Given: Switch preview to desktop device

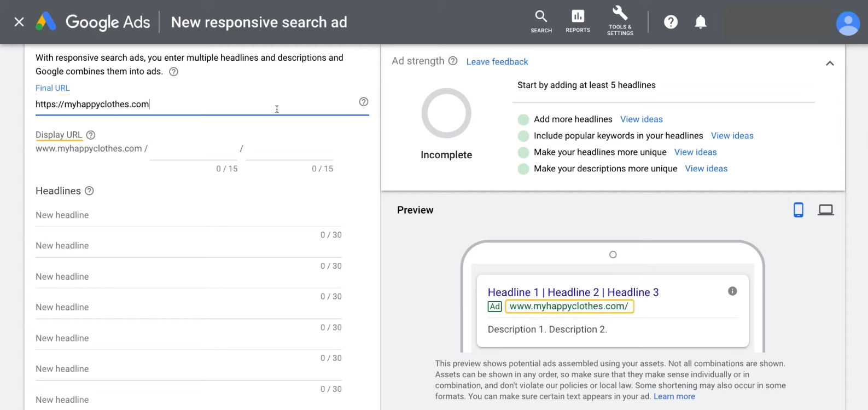Looking at the screenshot, I should [x=825, y=210].
